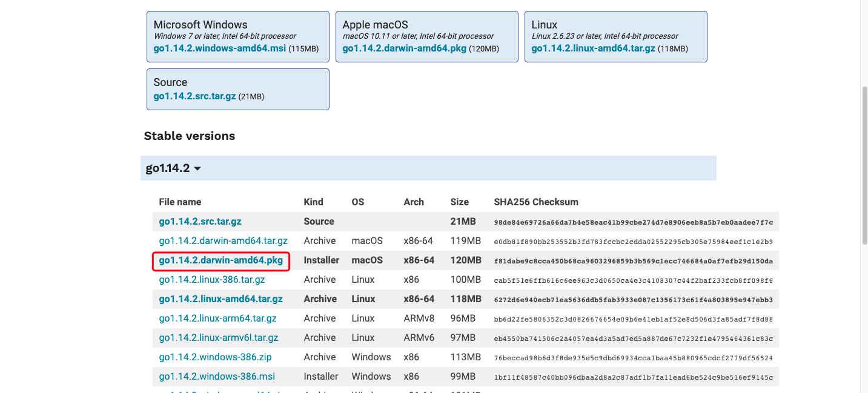Click the 'OS' column header

point(358,202)
